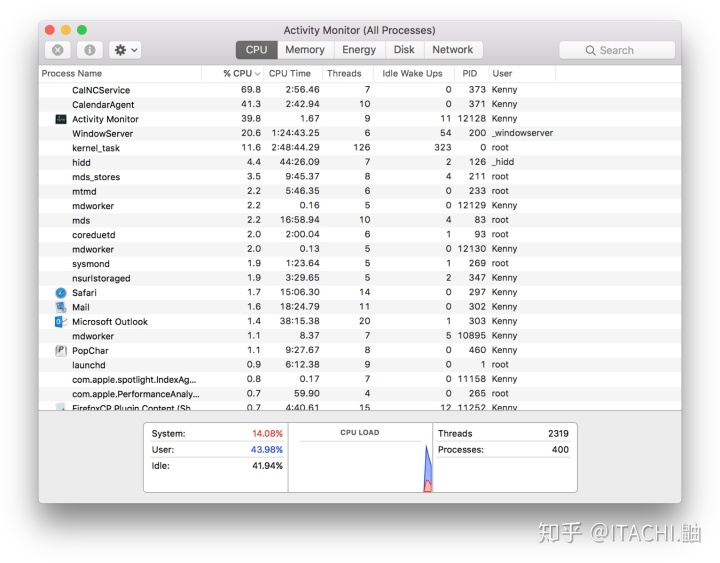
Task: Click the Activity Monitor app icon row
Action: pyautogui.click(x=360, y=119)
